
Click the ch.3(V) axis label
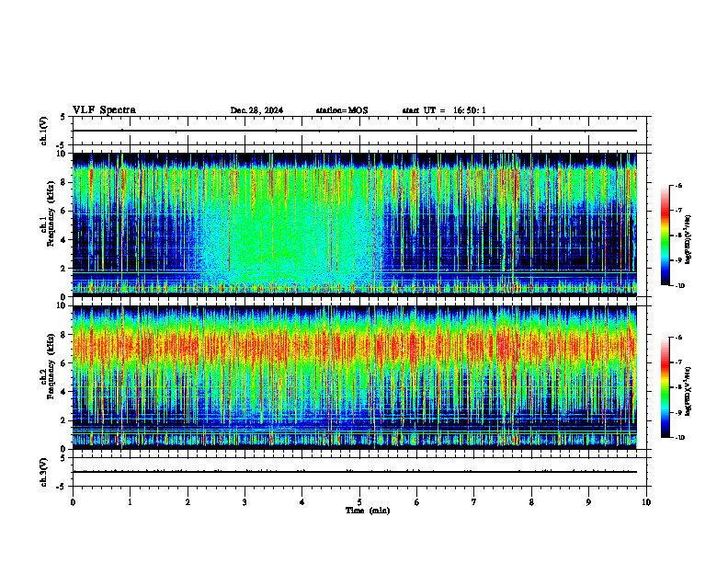(44, 472)
